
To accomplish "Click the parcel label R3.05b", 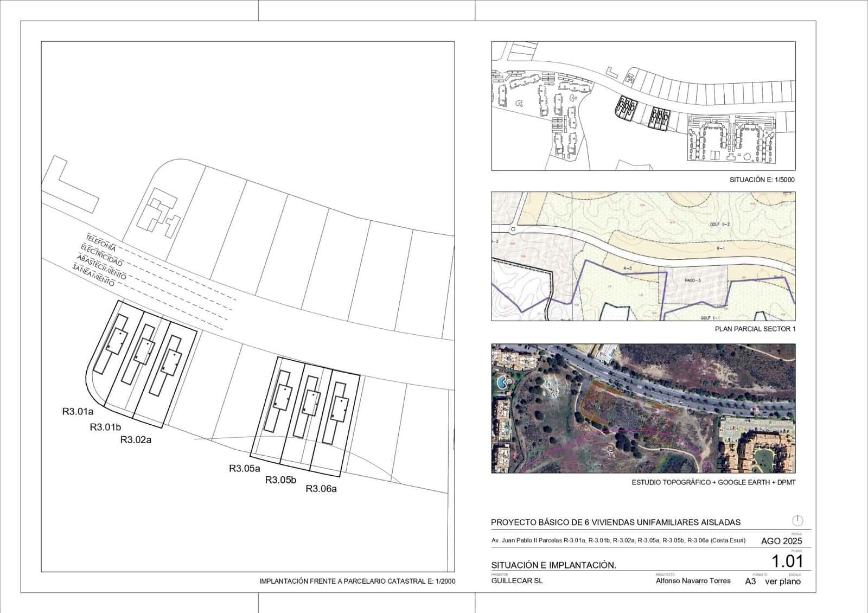I will [x=280, y=480].
